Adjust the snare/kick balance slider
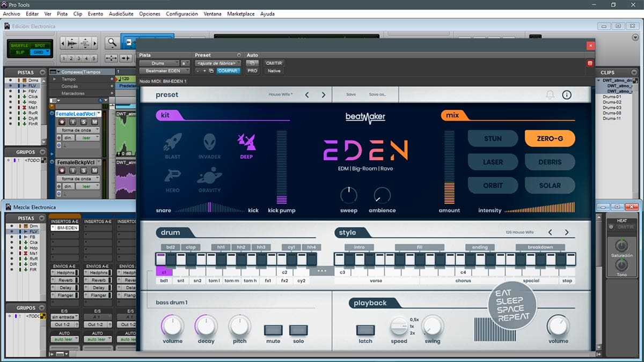This screenshot has width=644, height=362. click(x=210, y=208)
